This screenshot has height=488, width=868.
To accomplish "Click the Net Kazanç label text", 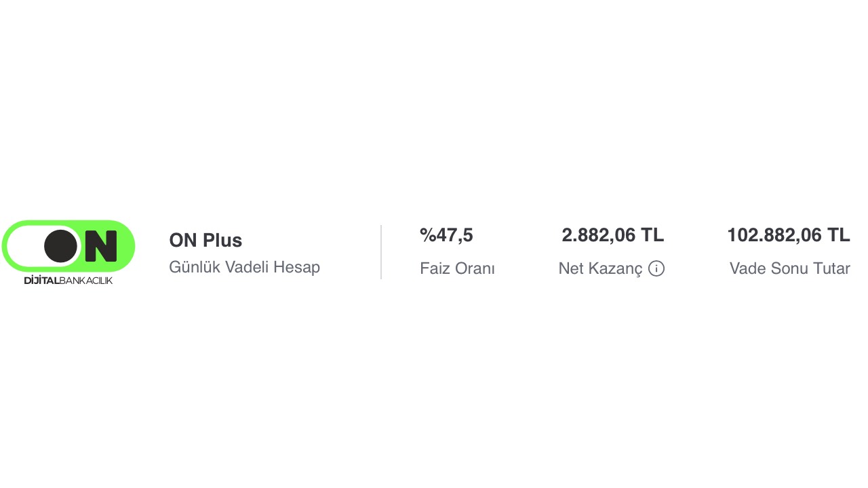I will (600, 268).
